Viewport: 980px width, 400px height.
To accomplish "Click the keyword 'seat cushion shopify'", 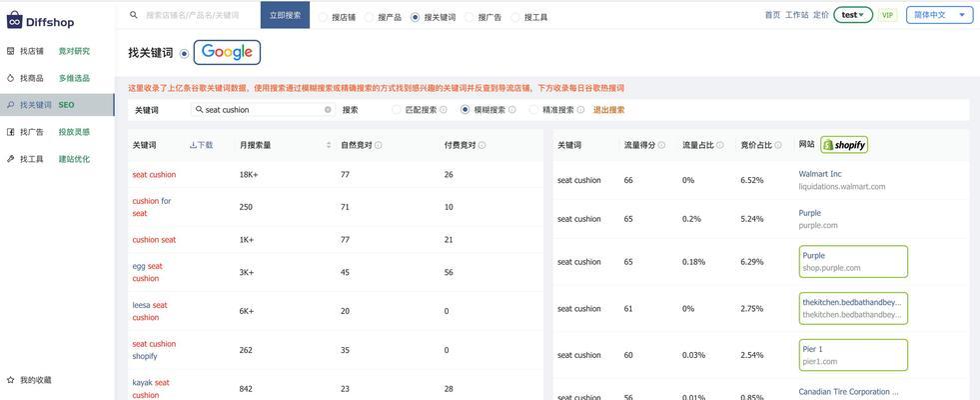I will coord(155,350).
